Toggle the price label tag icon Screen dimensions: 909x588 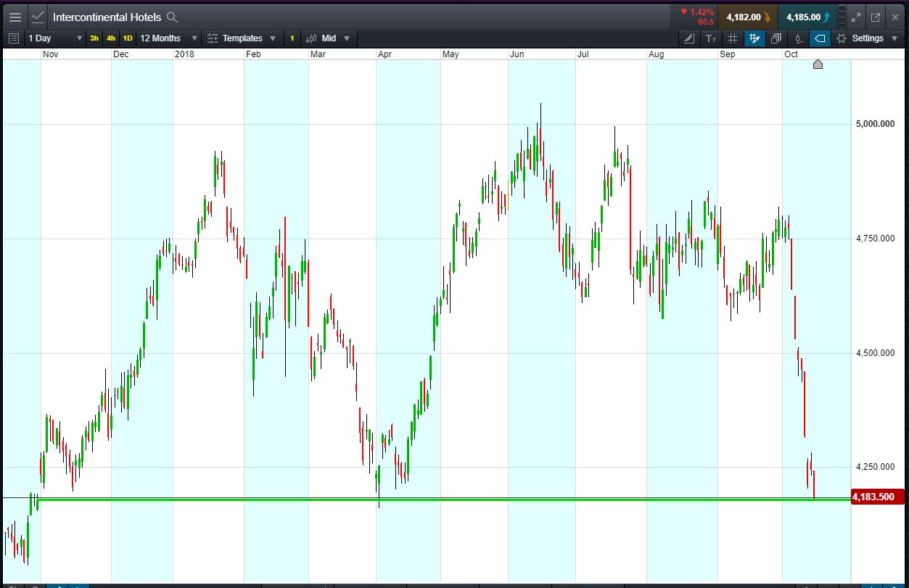pos(820,38)
